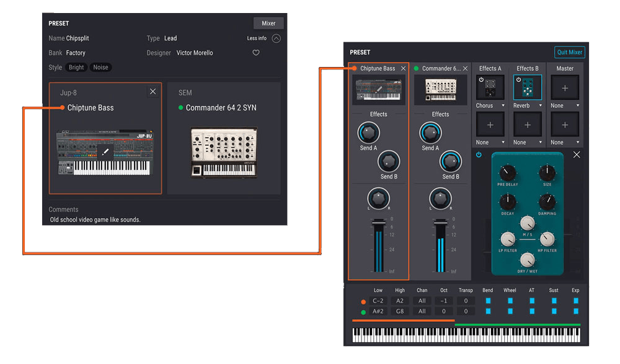Screen dimensions: 620x364
Task: Add effect in first Master slot
Action: 565,88
